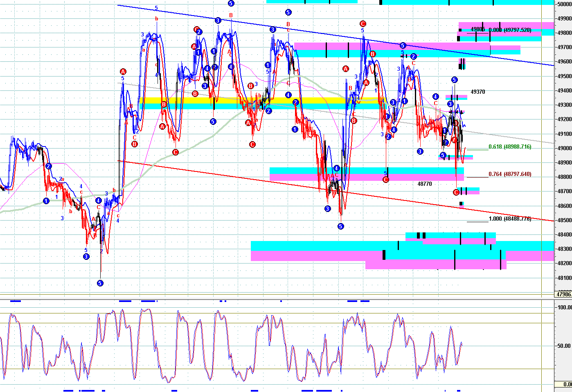Select the gray descending middle trendline

pyautogui.click(x=336, y=113)
